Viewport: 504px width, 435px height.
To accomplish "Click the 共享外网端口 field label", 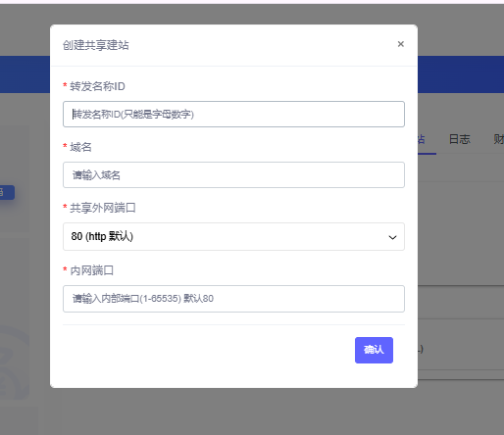I will tap(103, 208).
